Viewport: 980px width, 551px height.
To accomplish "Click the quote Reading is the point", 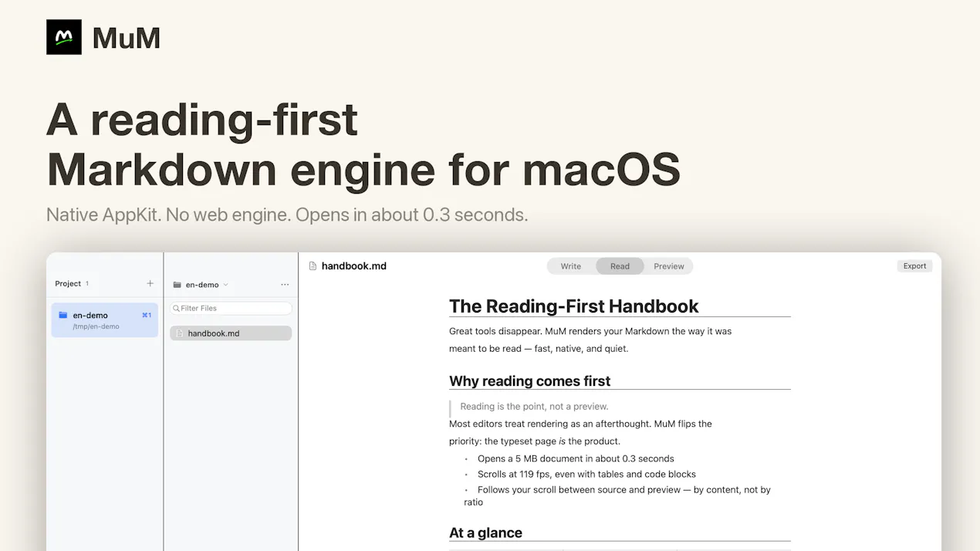I will coord(534,406).
